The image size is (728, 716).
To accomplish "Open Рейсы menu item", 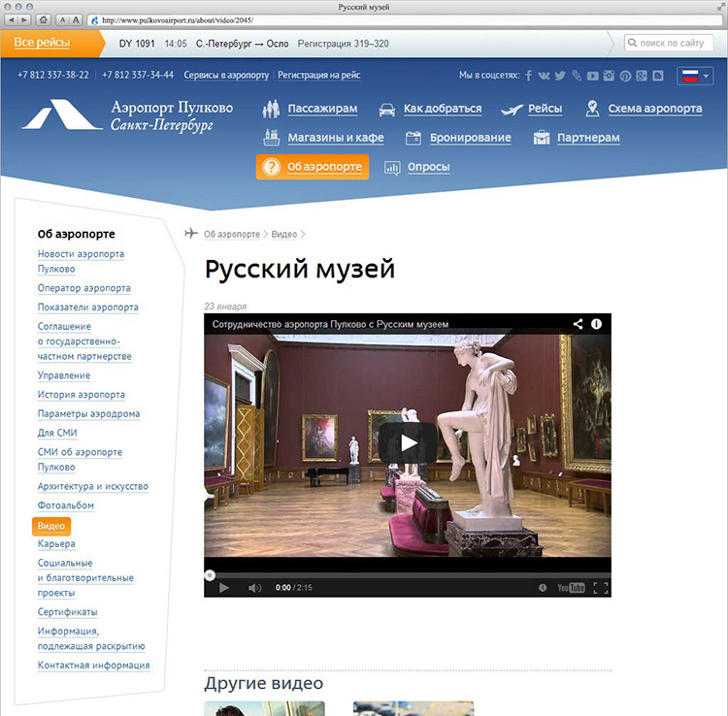I will [546, 109].
